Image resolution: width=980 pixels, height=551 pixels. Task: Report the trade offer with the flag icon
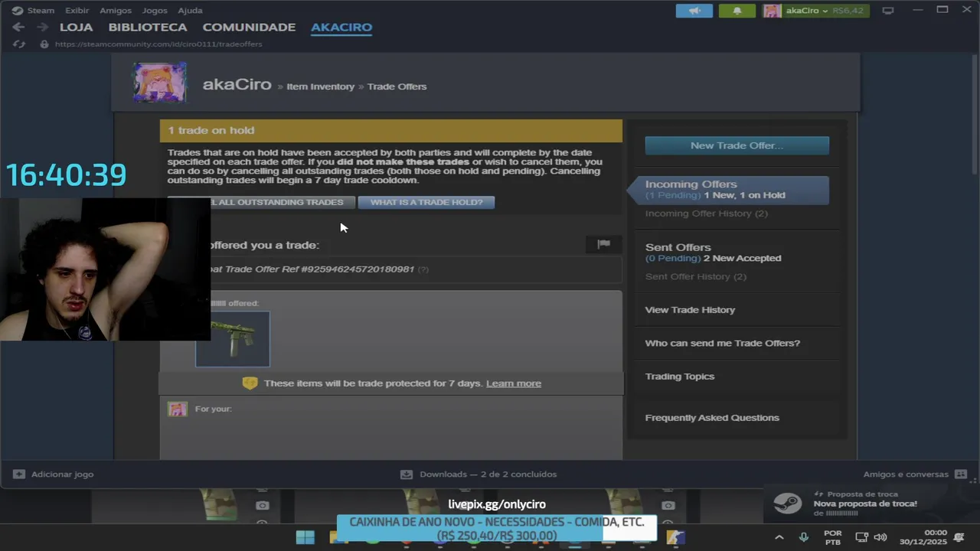[x=603, y=244]
